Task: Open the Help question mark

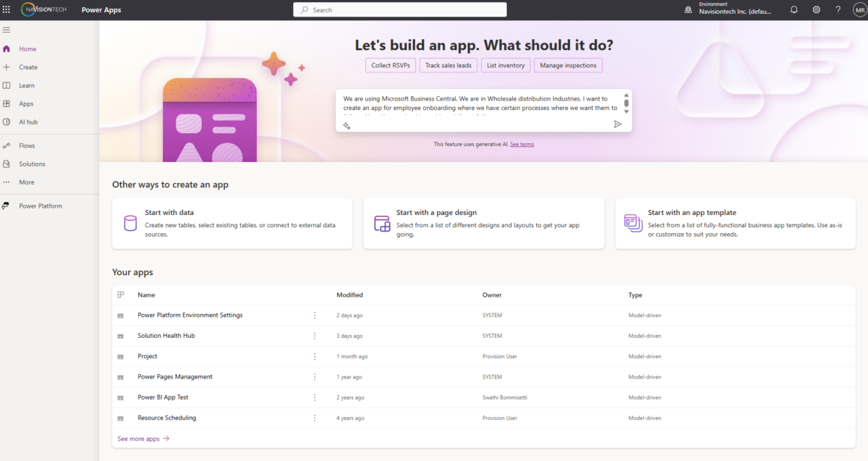Action: click(x=838, y=9)
